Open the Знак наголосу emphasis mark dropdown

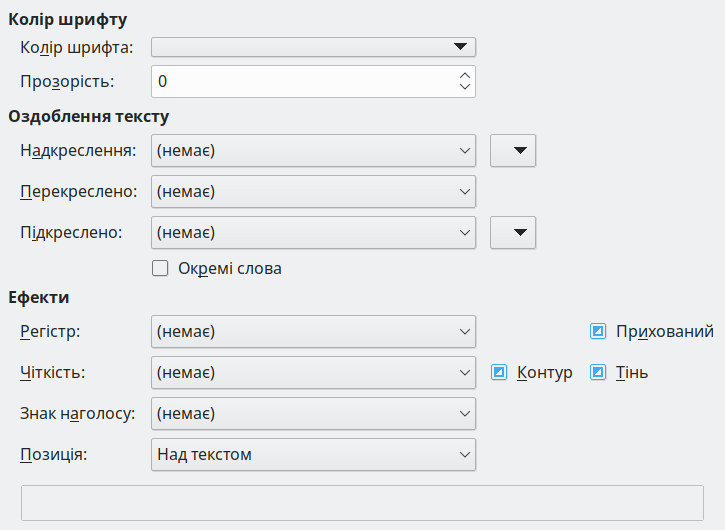[313, 413]
